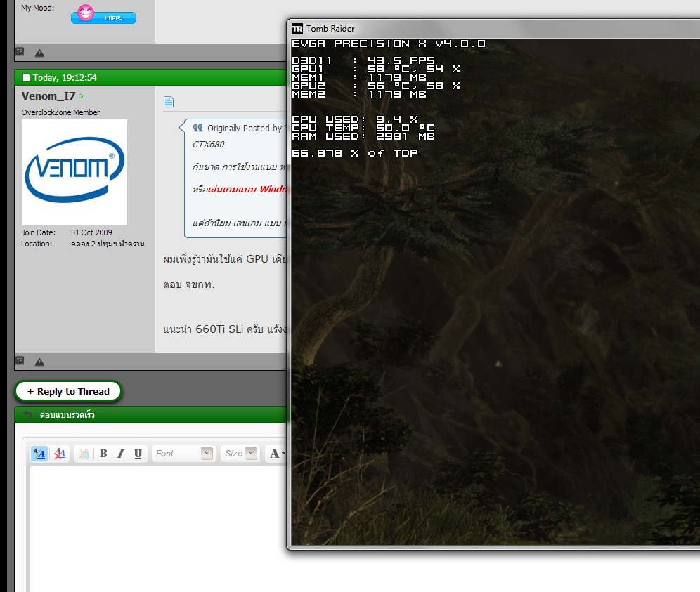
Task: Open the Venom avatar image
Action: tap(74, 172)
